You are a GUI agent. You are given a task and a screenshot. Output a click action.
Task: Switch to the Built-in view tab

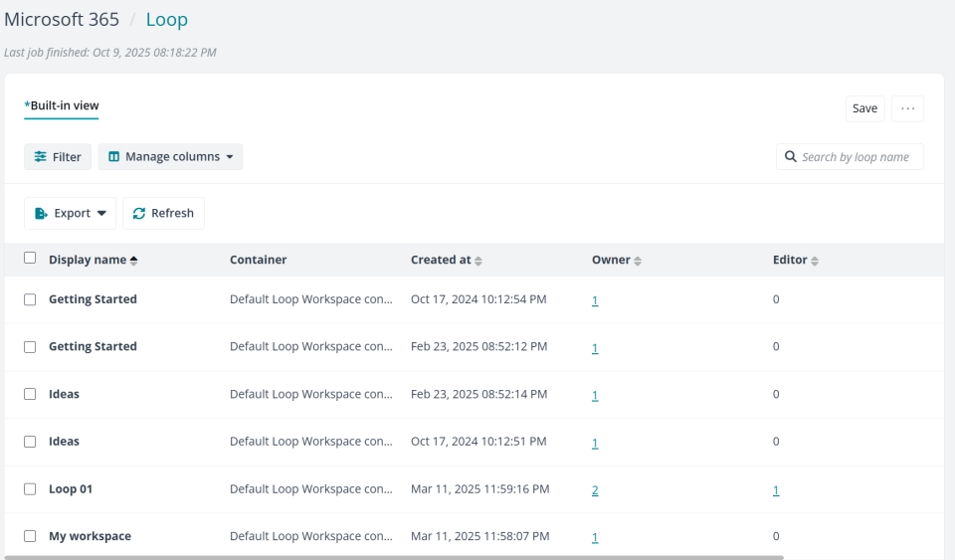point(62,106)
